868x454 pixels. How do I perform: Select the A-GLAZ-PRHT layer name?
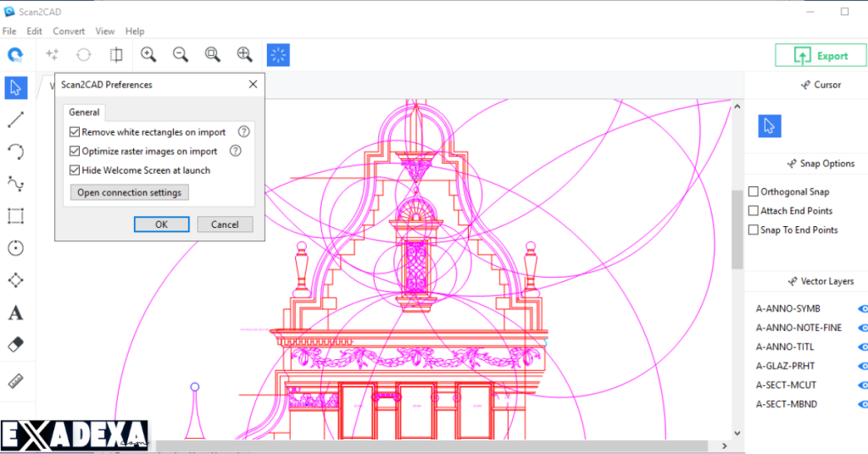tap(785, 366)
